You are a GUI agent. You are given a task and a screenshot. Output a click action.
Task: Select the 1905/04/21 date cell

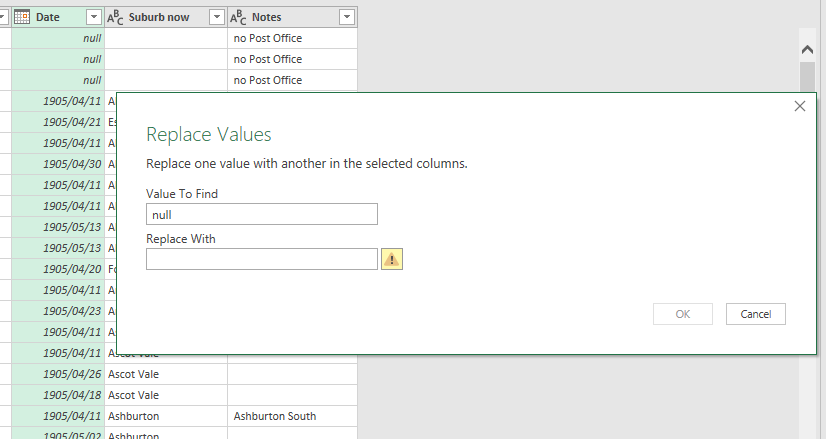[58, 122]
